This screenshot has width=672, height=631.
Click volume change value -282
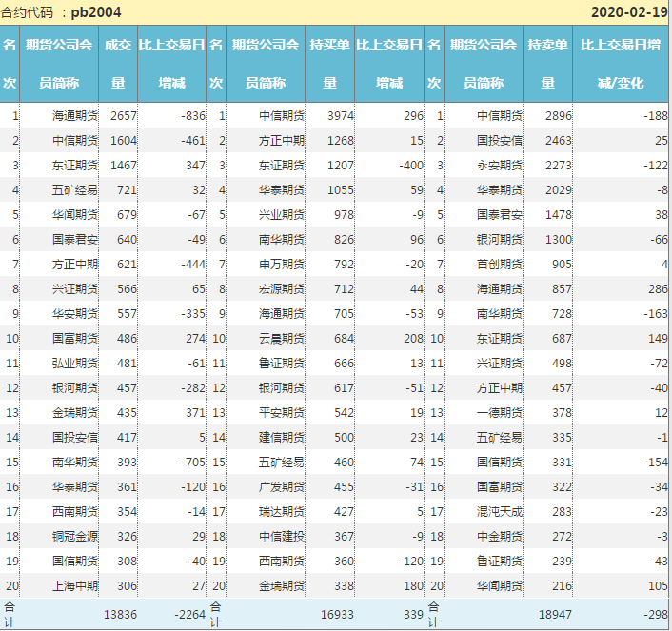click(x=193, y=388)
